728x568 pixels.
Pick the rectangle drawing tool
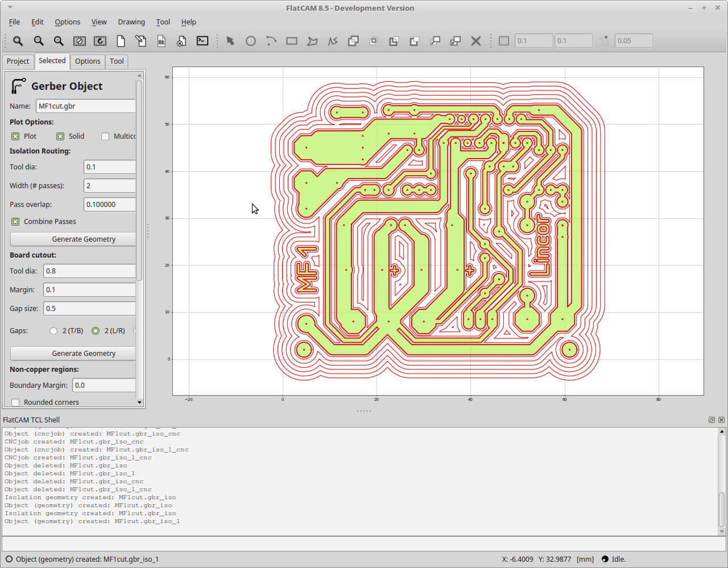pos(292,41)
